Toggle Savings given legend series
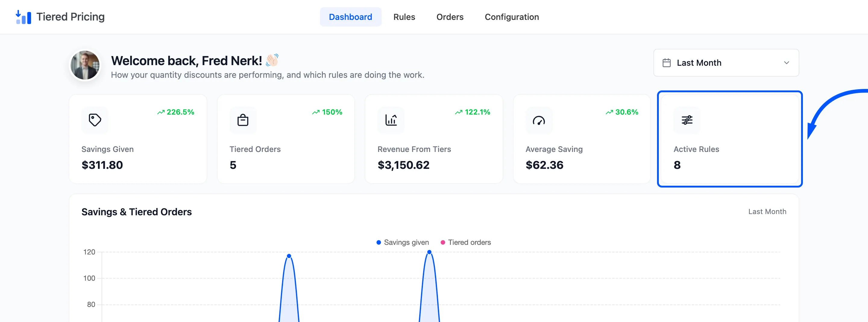This screenshot has height=322, width=868. [x=402, y=242]
